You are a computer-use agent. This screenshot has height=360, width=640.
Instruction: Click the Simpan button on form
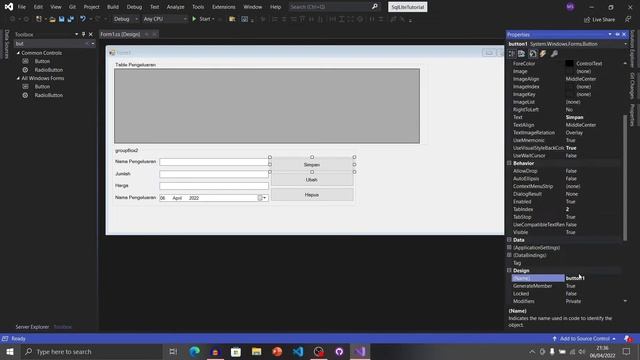312,164
